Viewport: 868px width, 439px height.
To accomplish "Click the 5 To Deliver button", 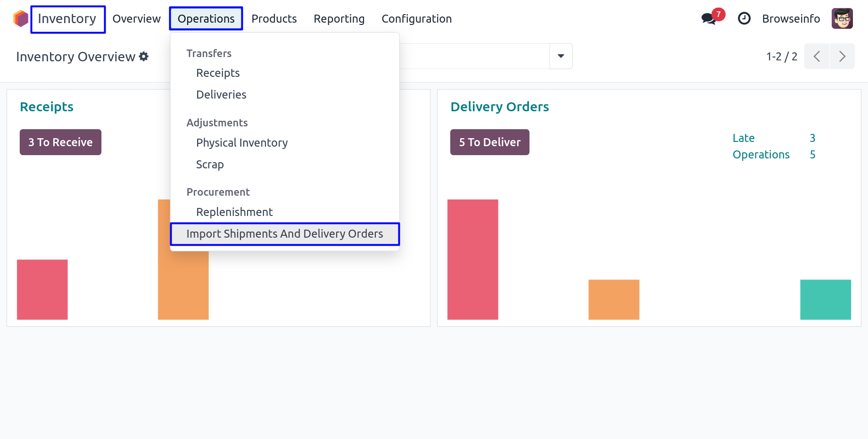I will pos(489,142).
